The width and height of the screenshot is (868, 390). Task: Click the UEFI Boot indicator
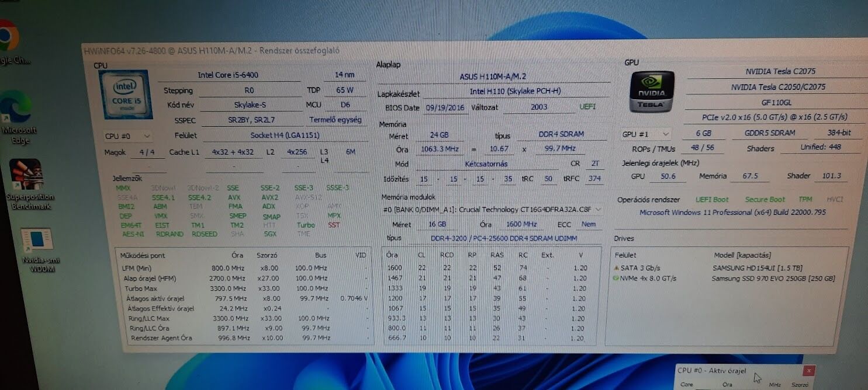(x=712, y=200)
